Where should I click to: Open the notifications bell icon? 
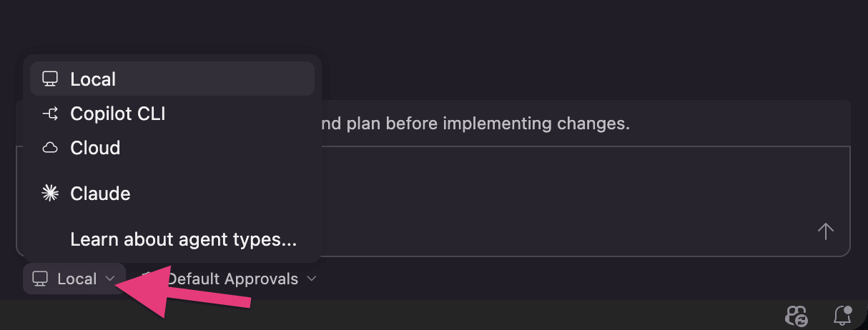pos(843,315)
